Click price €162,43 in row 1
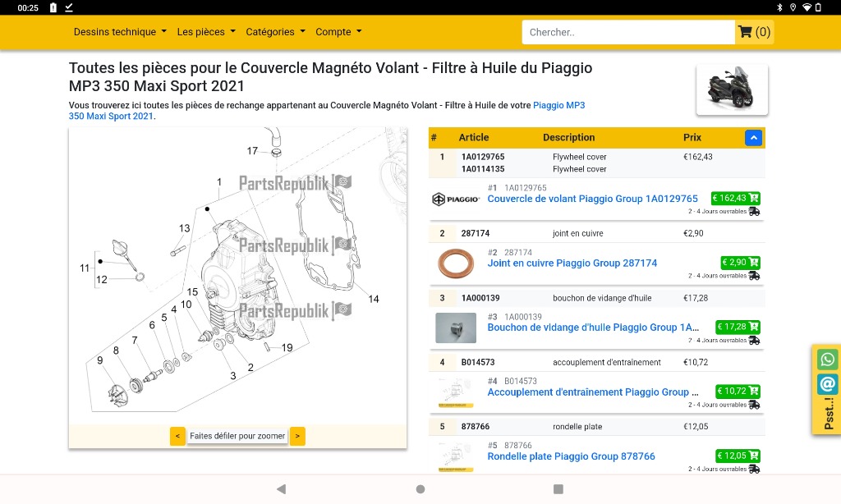 (698, 157)
